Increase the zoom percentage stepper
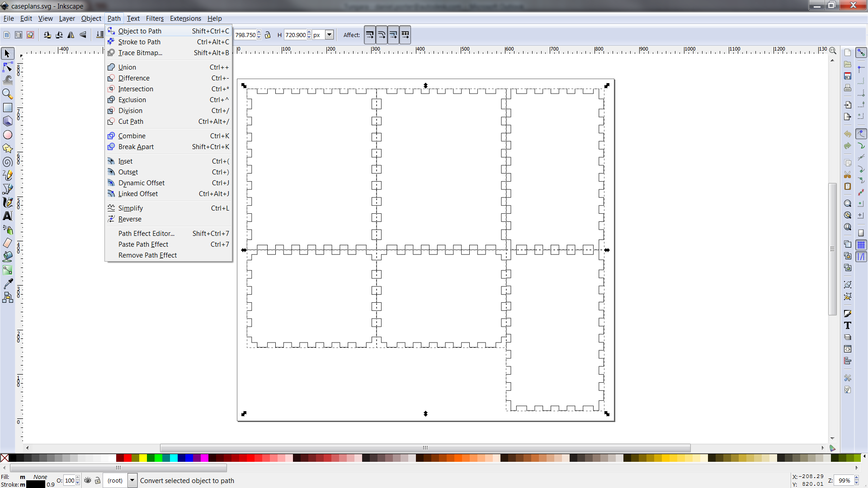Image resolution: width=868 pixels, height=488 pixels. (x=857, y=478)
